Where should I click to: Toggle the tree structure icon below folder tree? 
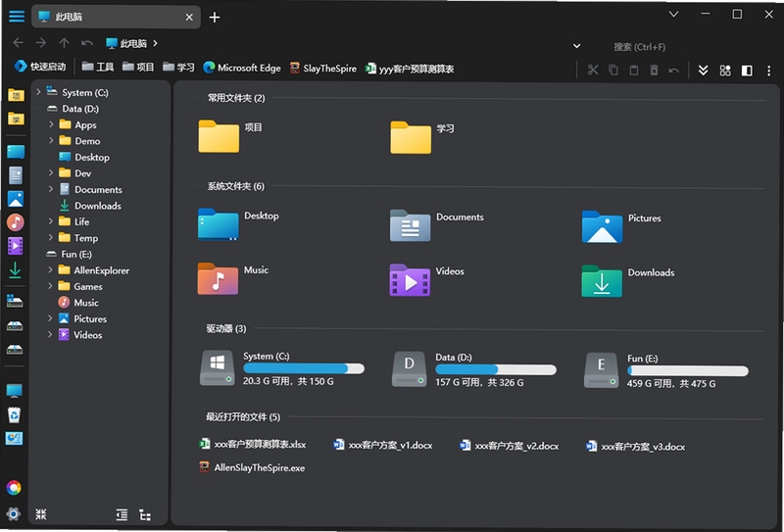[x=145, y=515]
